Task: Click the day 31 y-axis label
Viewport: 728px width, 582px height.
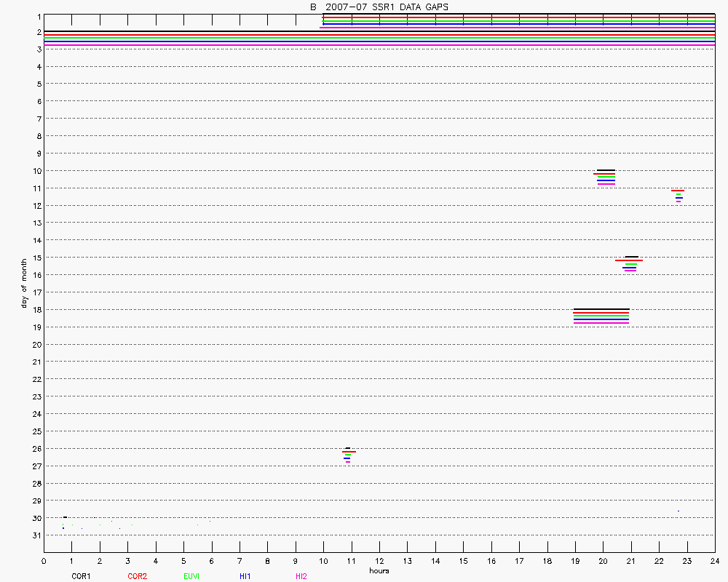Action: 36,535
